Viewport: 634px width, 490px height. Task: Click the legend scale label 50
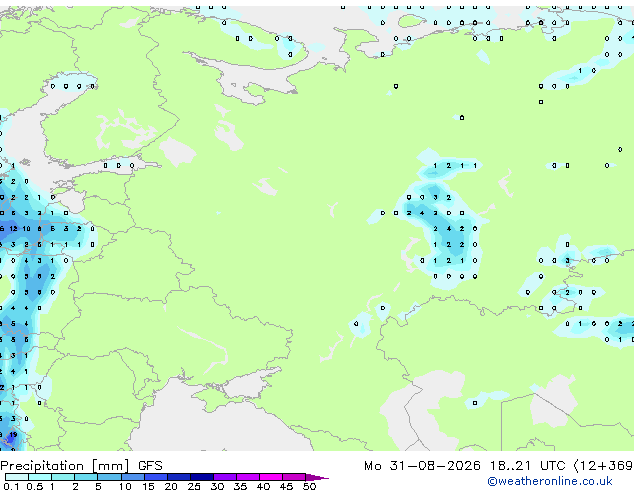(309, 486)
